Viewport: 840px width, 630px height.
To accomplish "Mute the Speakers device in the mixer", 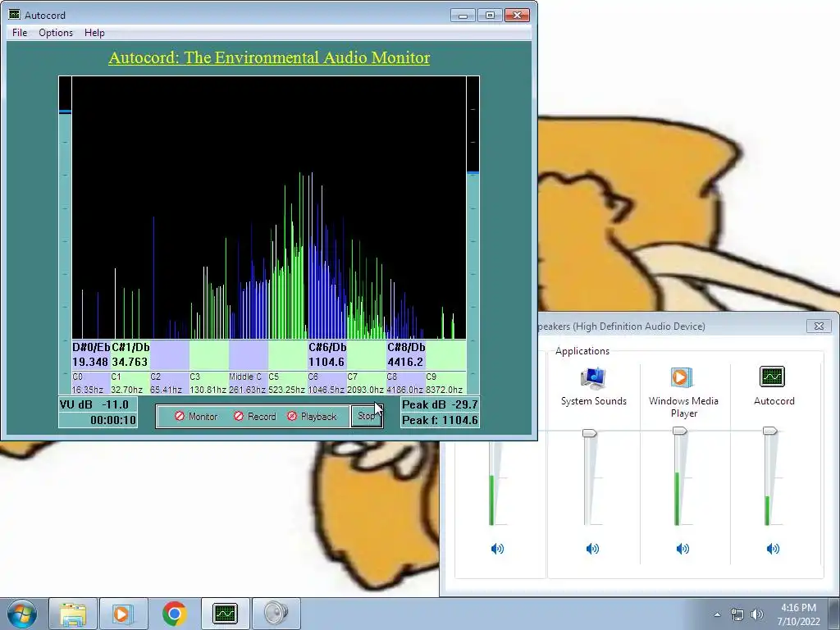I will tap(497, 549).
